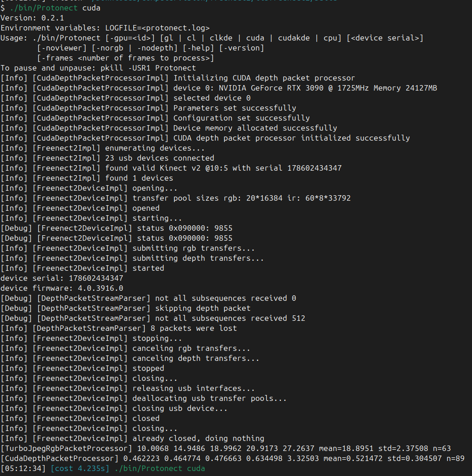This screenshot has width=472, height=476.
Task: Click the 'opened' log line
Action: click(x=80, y=208)
